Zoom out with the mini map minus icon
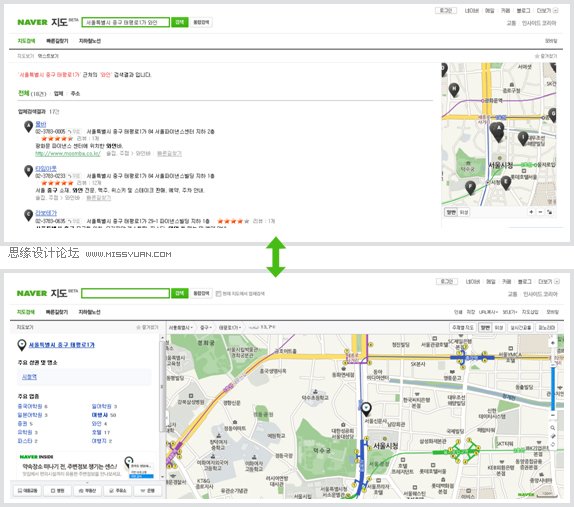 [x=540, y=212]
